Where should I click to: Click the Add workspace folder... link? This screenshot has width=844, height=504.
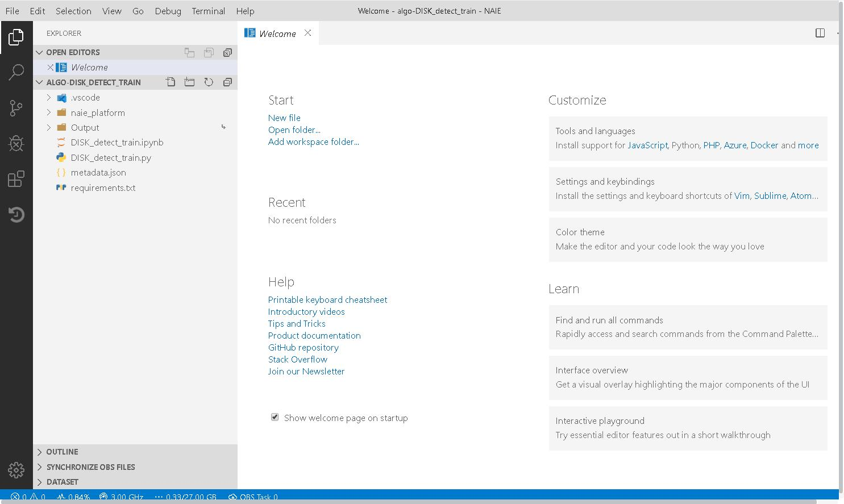[x=314, y=141]
